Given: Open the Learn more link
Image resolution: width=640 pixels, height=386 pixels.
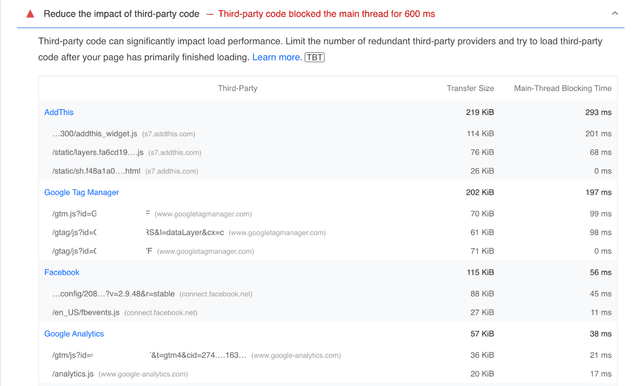Looking at the screenshot, I should [276, 58].
